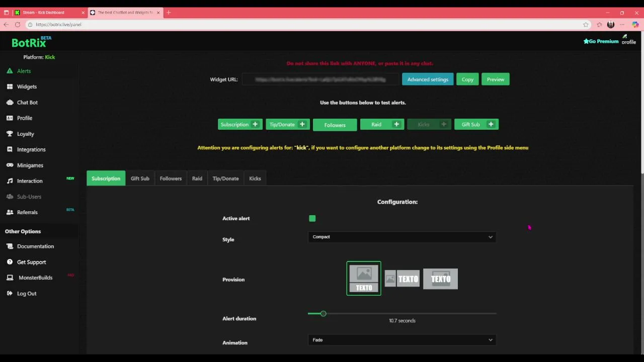The width and height of the screenshot is (644, 362).
Task: Switch to the Subscription config tab
Action: tap(106, 178)
